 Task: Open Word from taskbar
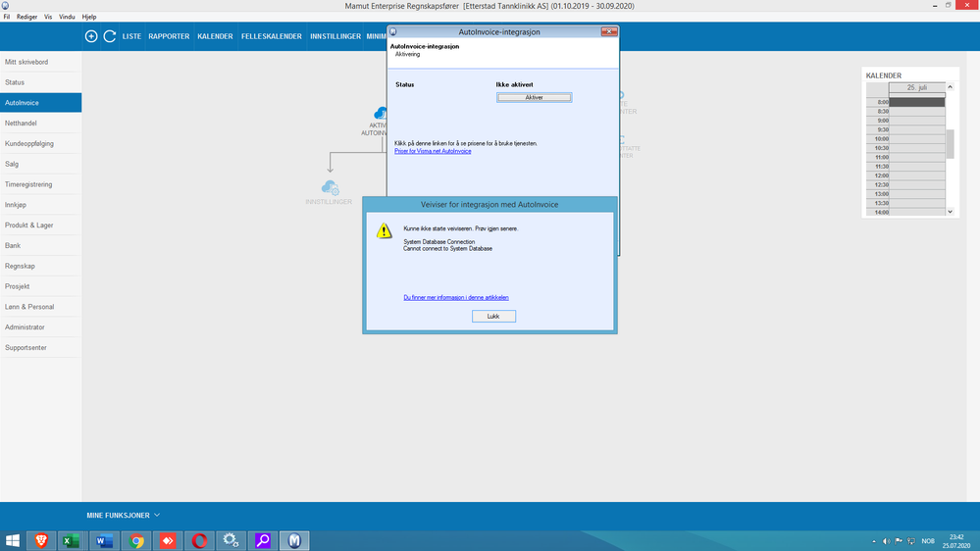(104, 540)
